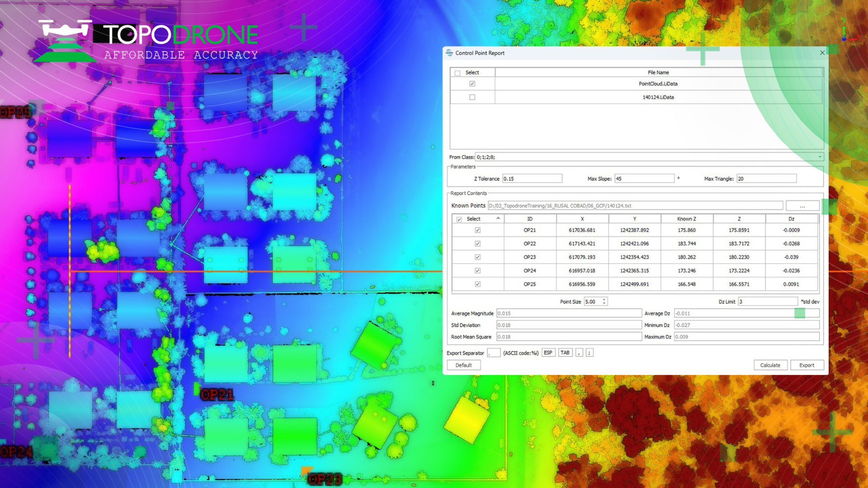Click the Known Z column header

point(686,219)
